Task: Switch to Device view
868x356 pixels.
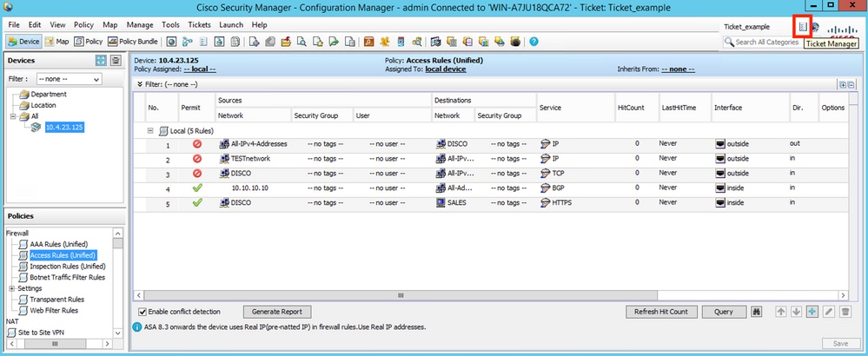Action: pyautogui.click(x=23, y=42)
